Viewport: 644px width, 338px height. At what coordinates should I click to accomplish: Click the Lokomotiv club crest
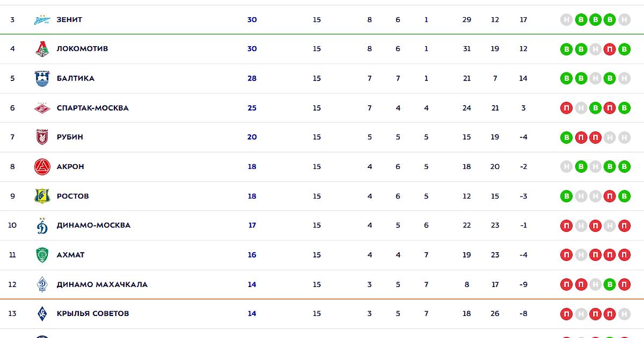coord(42,49)
